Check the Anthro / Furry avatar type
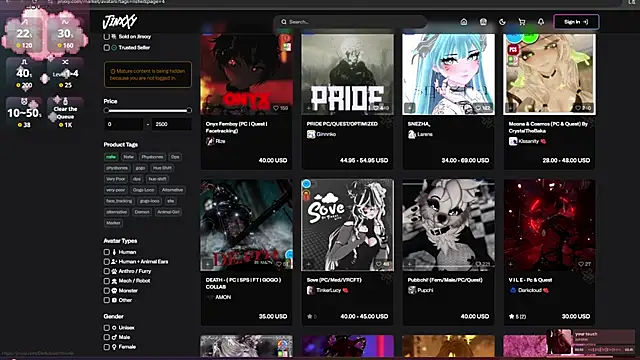The image size is (640, 360). (x=107, y=271)
